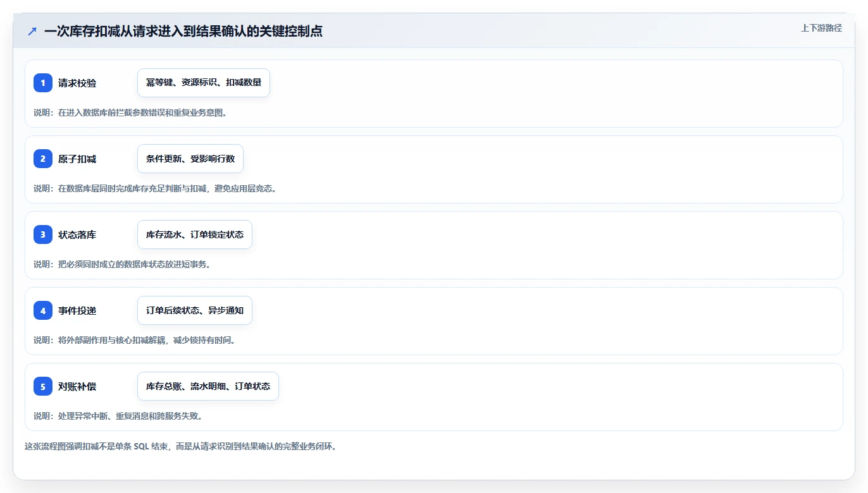Viewport: 868px width, 493px height.
Task: Select the 库存流水、订单锁定状态 chip
Action: tap(195, 234)
